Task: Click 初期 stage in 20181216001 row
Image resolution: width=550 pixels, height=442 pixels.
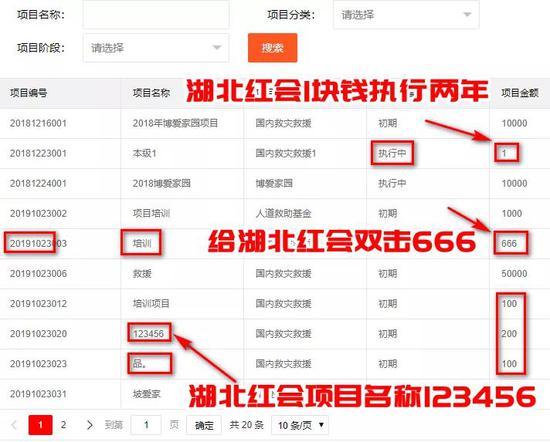Action: 388,123
